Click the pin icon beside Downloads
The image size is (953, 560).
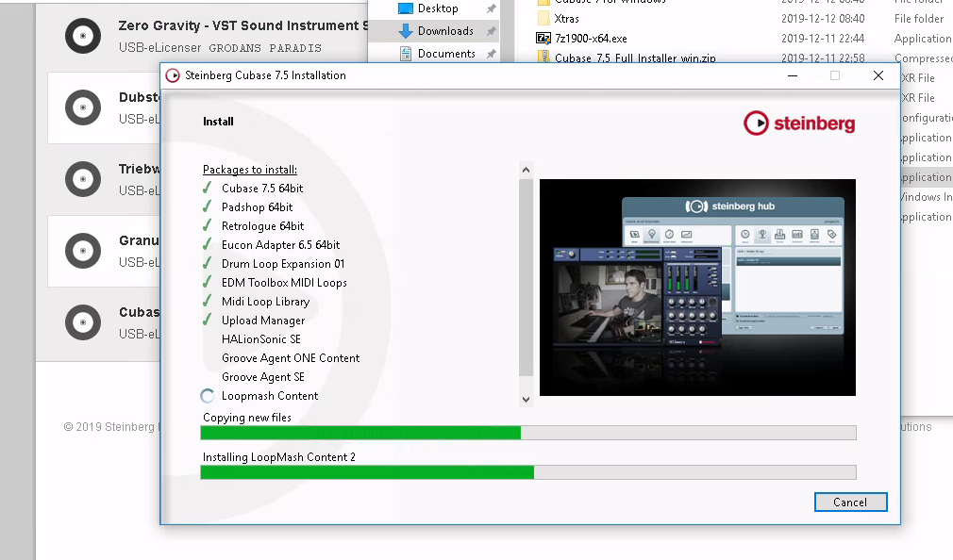(491, 31)
